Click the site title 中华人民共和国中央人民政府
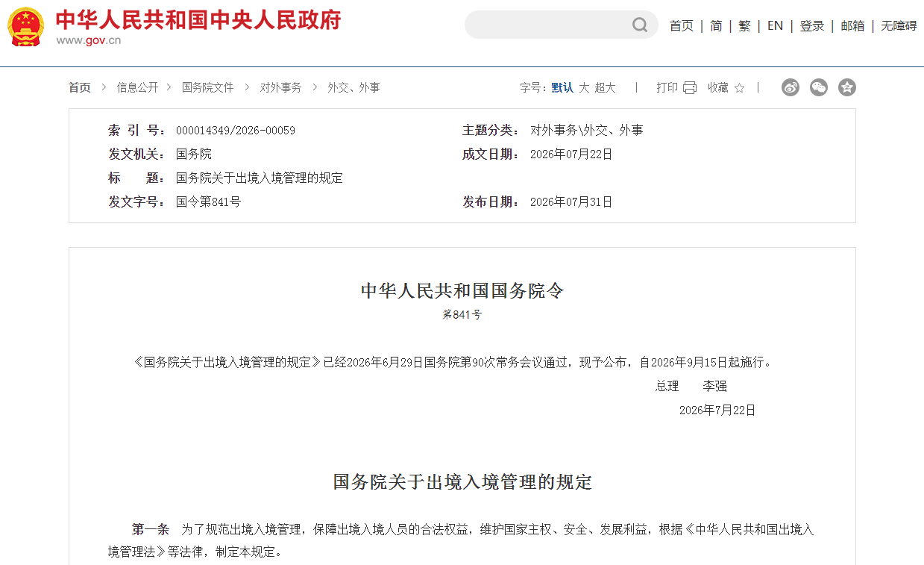924x565 pixels. pos(198,19)
